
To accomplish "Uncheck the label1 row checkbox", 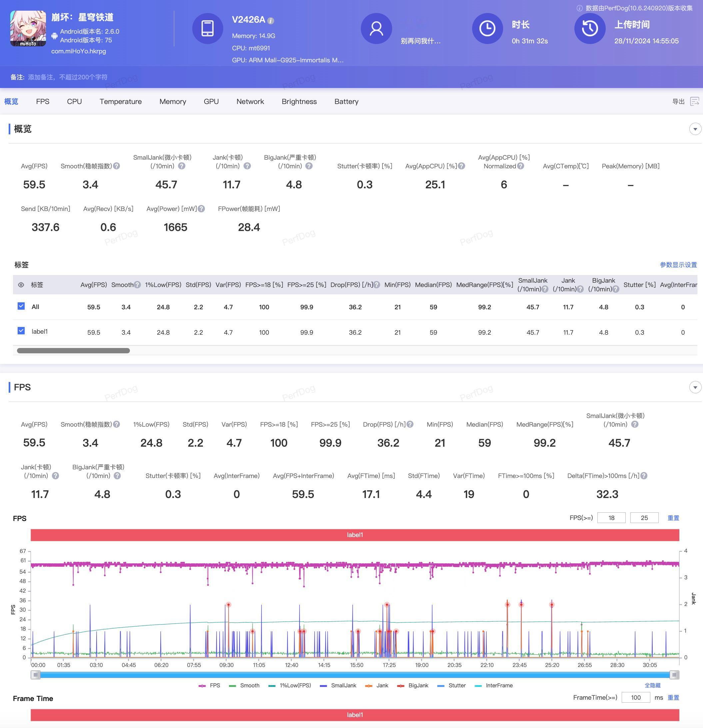I will coord(21,331).
